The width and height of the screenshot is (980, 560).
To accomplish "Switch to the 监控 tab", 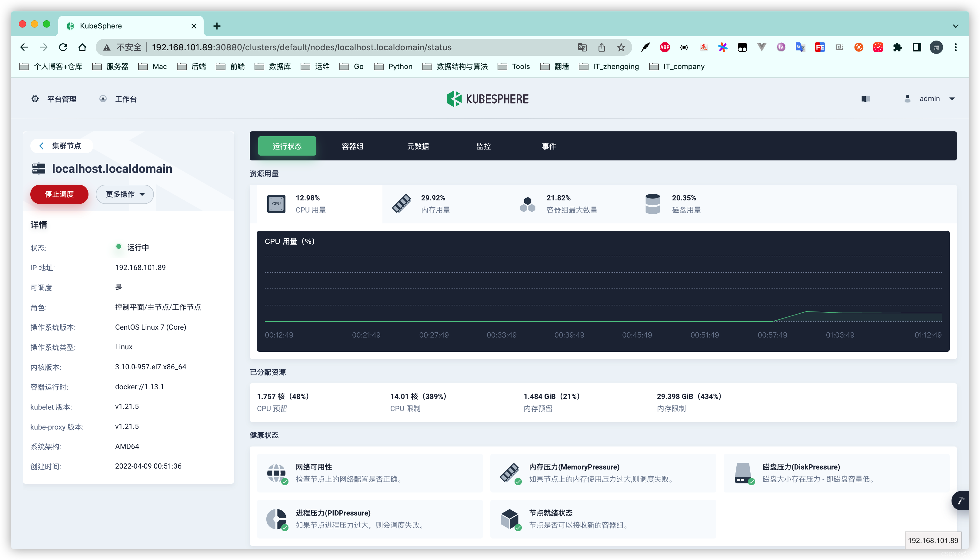I will coord(483,146).
